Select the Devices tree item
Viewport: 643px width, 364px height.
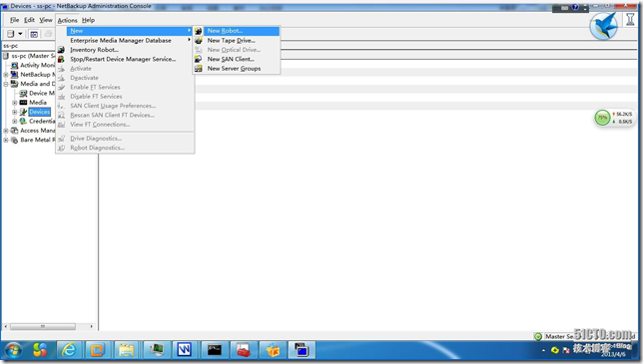tap(39, 112)
